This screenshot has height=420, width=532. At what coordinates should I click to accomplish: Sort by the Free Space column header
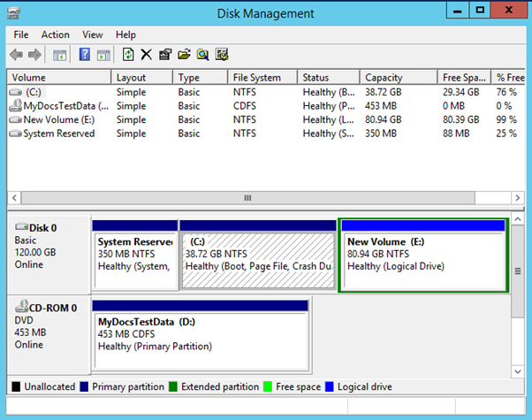(464, 78)
